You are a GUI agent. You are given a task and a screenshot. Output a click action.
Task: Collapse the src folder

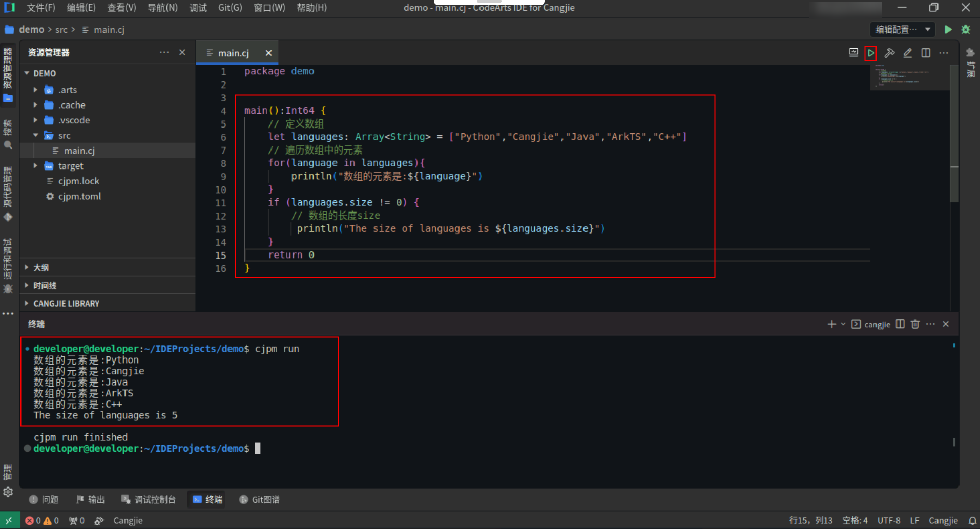35,135
